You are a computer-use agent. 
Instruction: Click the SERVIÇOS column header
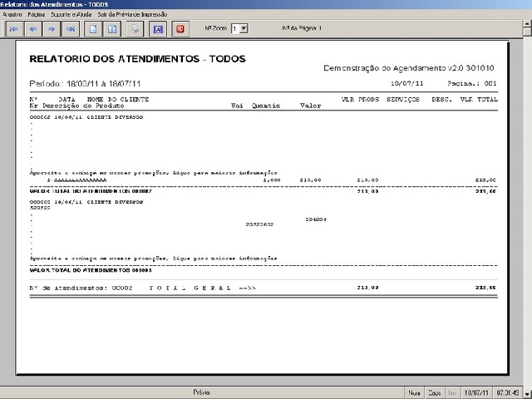[x=403, y=100]
